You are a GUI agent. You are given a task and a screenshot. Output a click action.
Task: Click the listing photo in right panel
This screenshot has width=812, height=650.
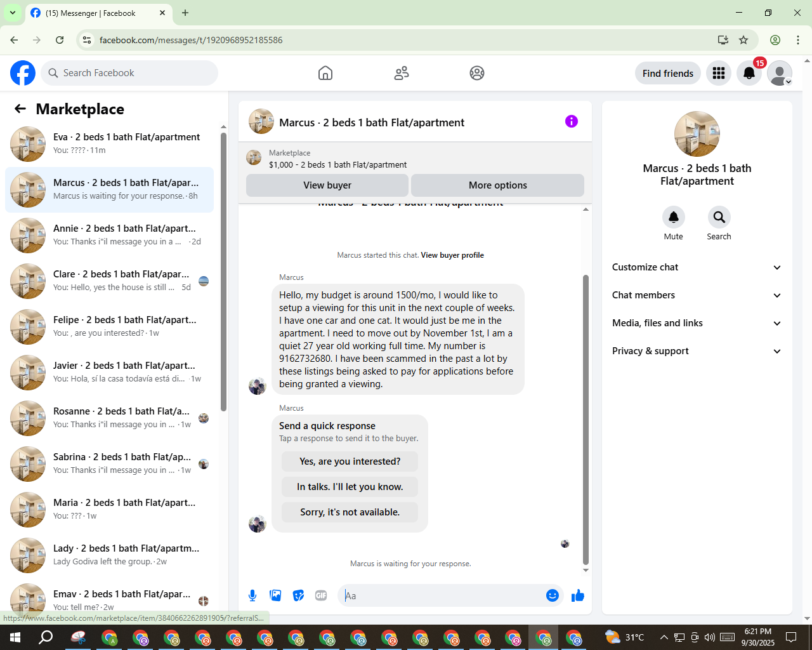coord(697,134)
